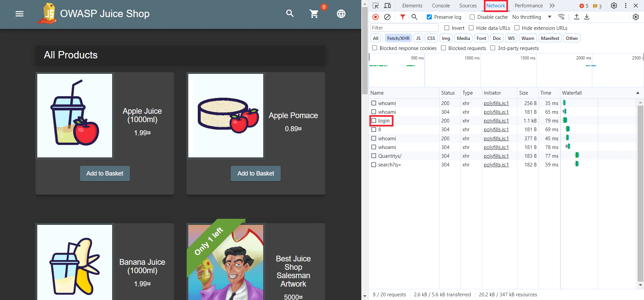Check Hide data URLs
The width and height of the screenshot is (644, 300).
[x=471, y=28]
